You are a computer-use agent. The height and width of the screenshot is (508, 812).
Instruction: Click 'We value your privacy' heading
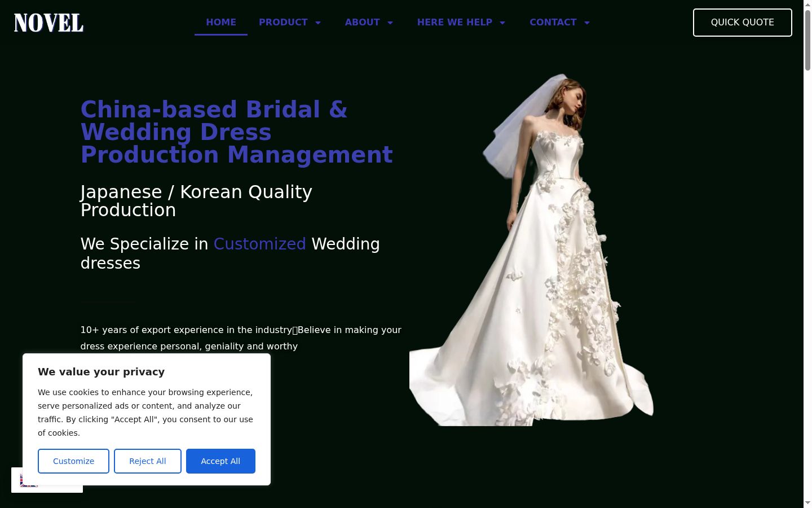click(101, 372)
